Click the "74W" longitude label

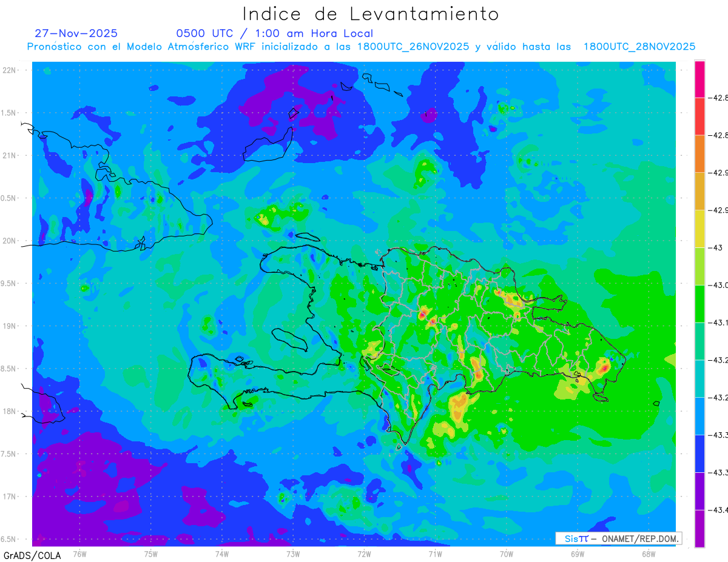222,554
